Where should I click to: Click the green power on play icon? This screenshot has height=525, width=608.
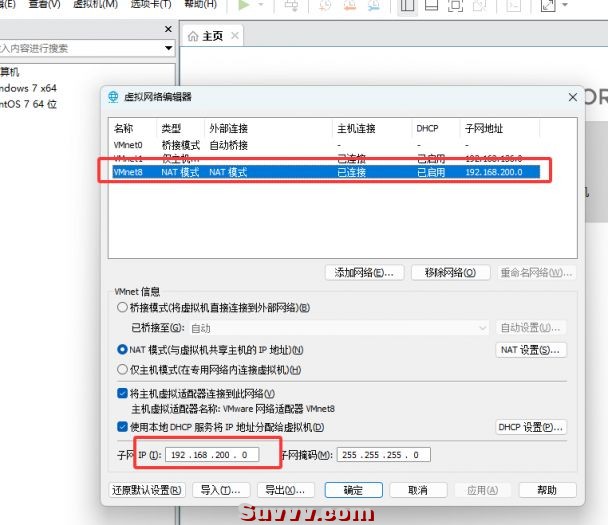click(244, 6)
